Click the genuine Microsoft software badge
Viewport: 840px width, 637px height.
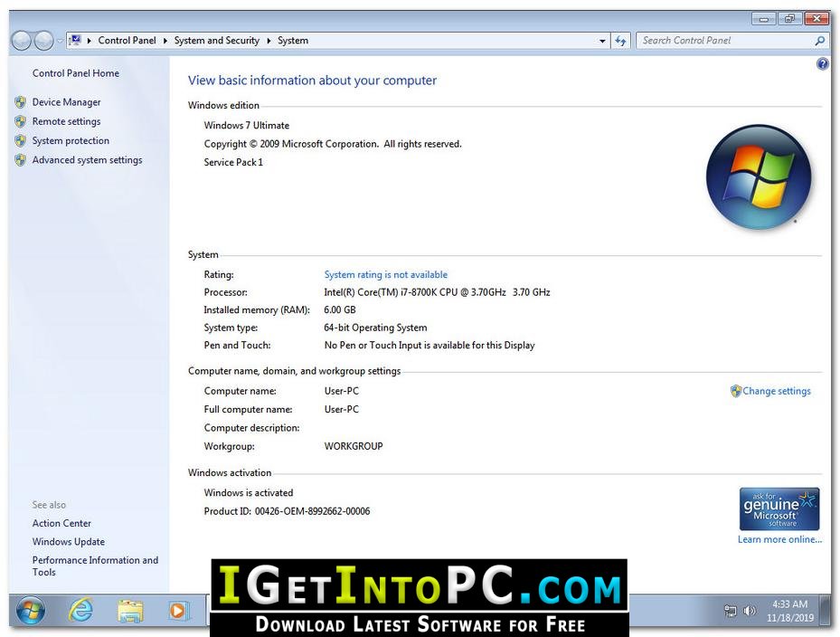click(779, 509)
